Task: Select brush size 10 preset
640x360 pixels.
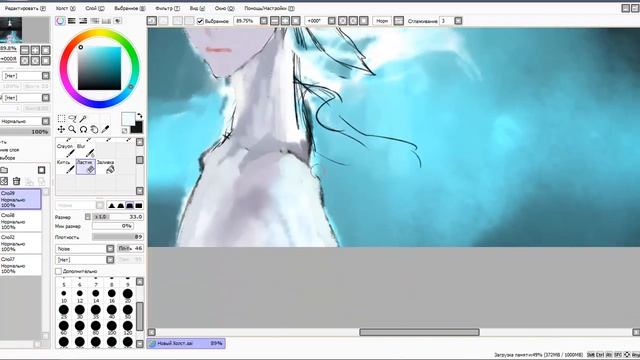Action: click(x=64, y=294)
